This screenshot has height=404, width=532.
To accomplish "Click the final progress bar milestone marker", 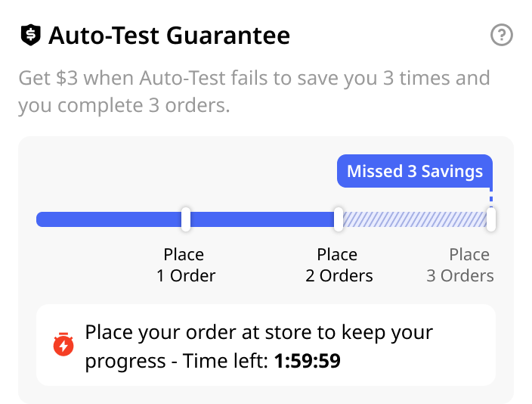I will (491, 219).
